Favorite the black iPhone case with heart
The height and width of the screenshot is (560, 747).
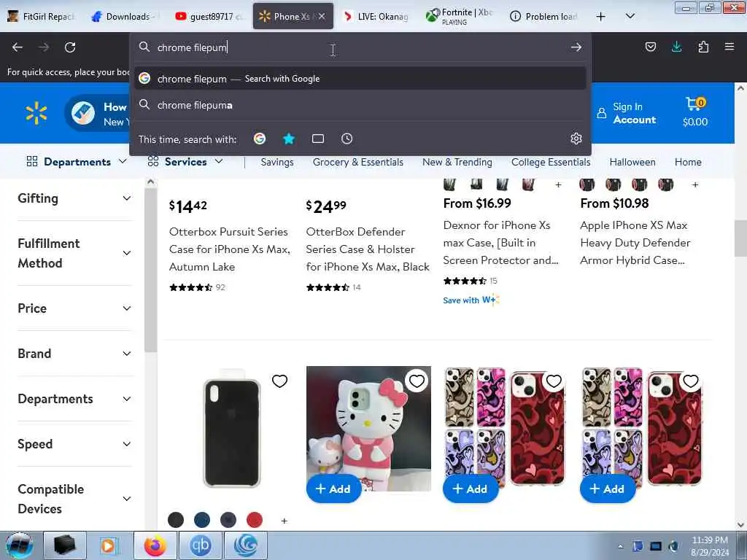[x=279, y=381]
